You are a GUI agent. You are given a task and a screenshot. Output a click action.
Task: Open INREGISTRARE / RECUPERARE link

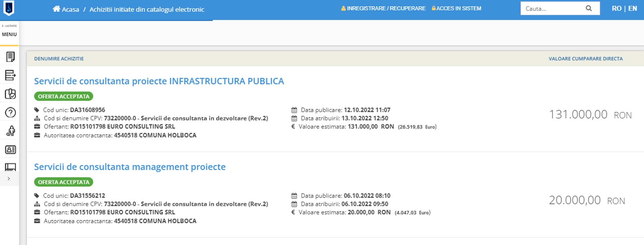point(386,8)
